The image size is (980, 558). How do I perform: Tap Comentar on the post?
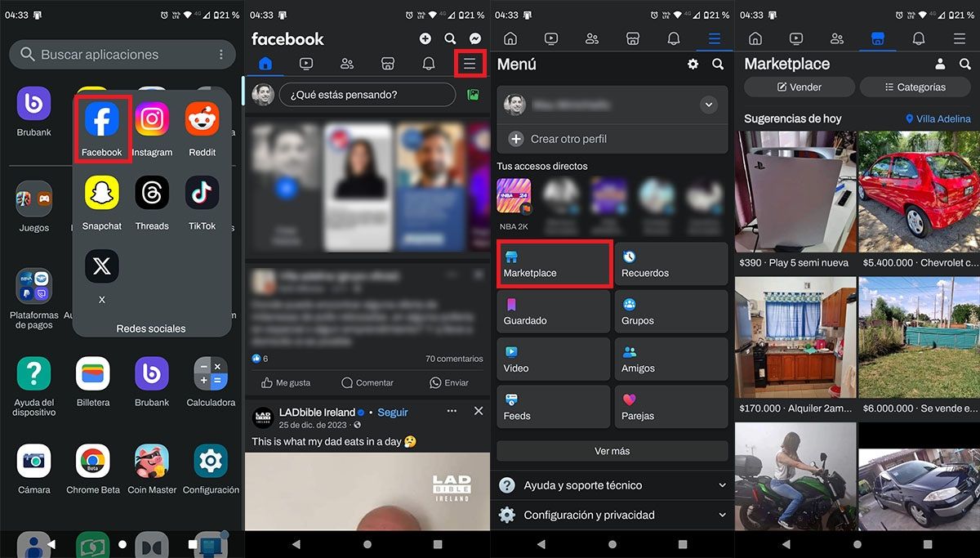coord(367,382)
